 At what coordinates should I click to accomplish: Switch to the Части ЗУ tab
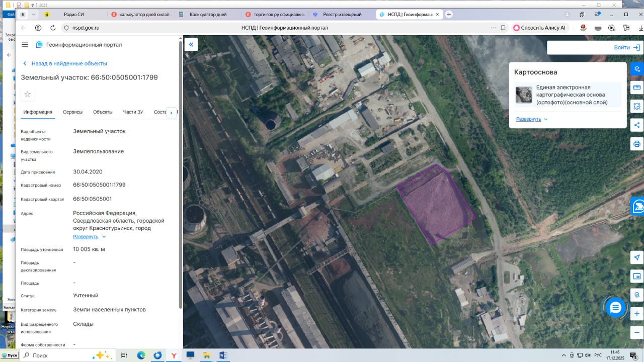[x=133, y=112]
